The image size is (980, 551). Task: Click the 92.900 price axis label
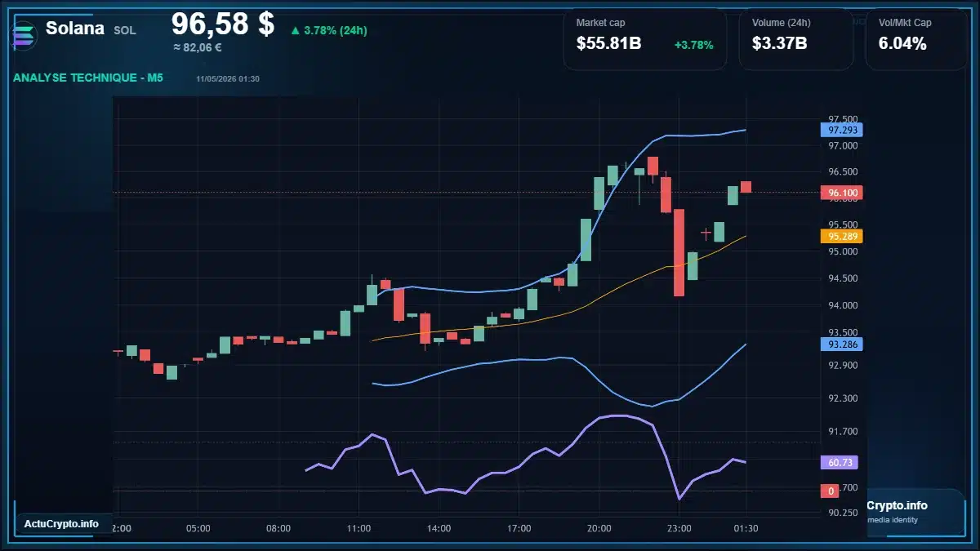pyautogui.click(x=843, y=365)
